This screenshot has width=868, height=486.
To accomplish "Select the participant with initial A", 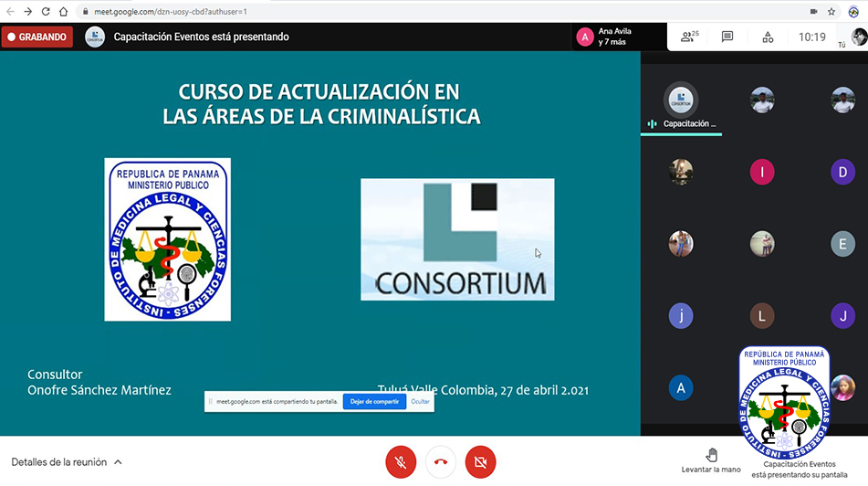I will [x=681, y=388].
